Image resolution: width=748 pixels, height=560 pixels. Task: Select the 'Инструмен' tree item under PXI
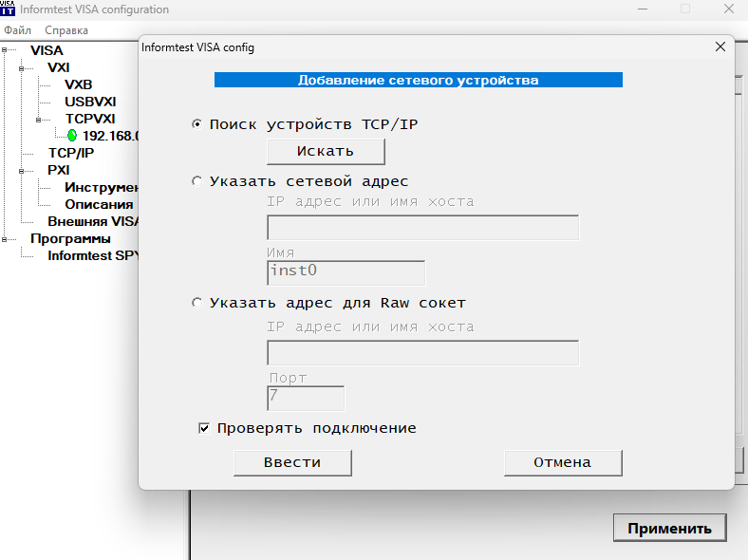[x=102, y=187]
